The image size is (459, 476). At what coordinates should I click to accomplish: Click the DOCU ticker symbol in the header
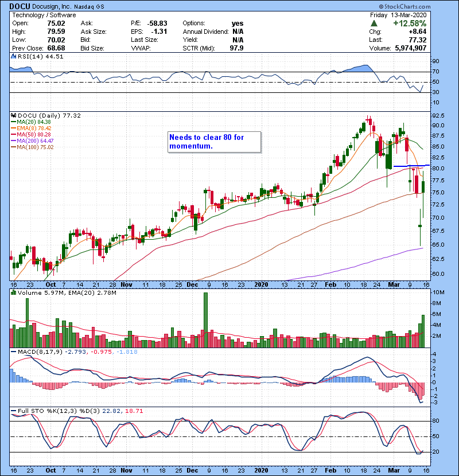pos(20,6)
